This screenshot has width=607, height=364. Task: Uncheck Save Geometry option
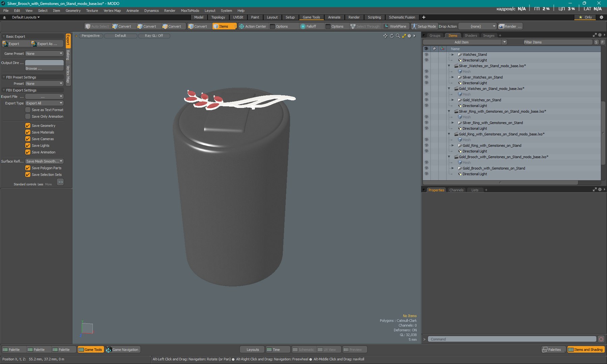[28, 125]
